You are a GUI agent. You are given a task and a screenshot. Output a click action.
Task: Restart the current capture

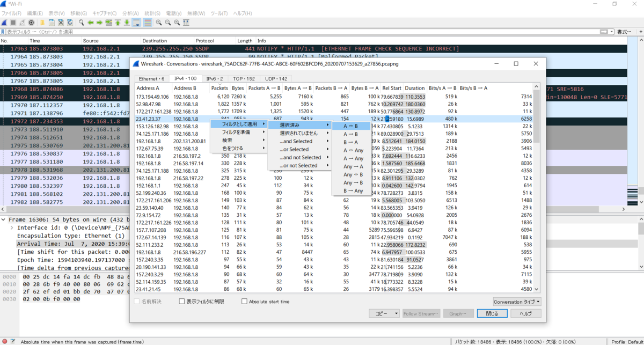pos(23,23)
